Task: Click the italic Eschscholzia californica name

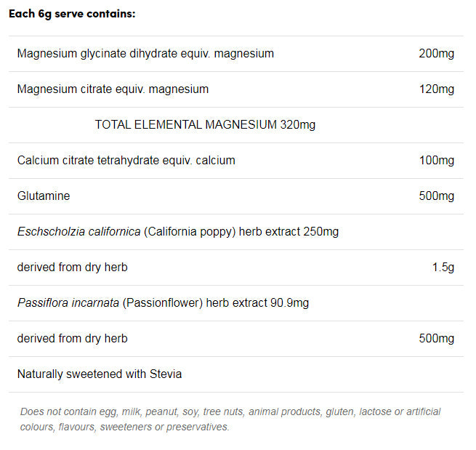Action: 78,231
